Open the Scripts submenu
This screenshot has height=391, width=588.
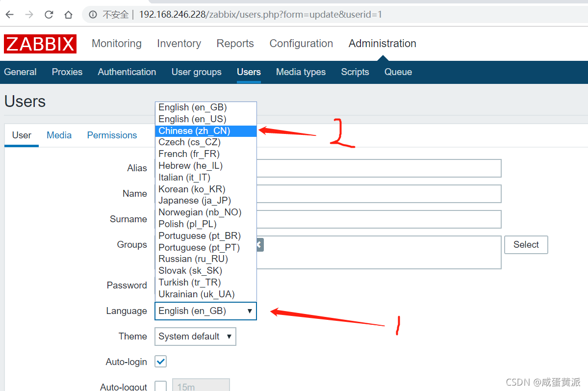click(x=355, y=72)
